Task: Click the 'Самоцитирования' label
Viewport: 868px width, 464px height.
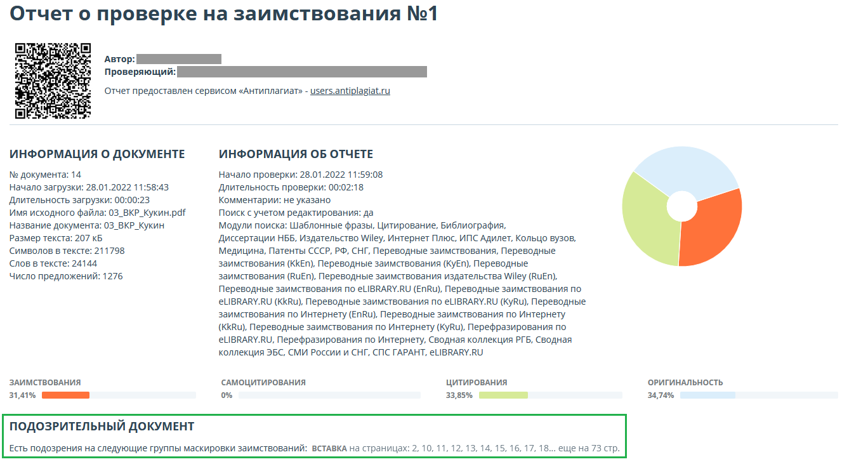Action: (263, 383)
